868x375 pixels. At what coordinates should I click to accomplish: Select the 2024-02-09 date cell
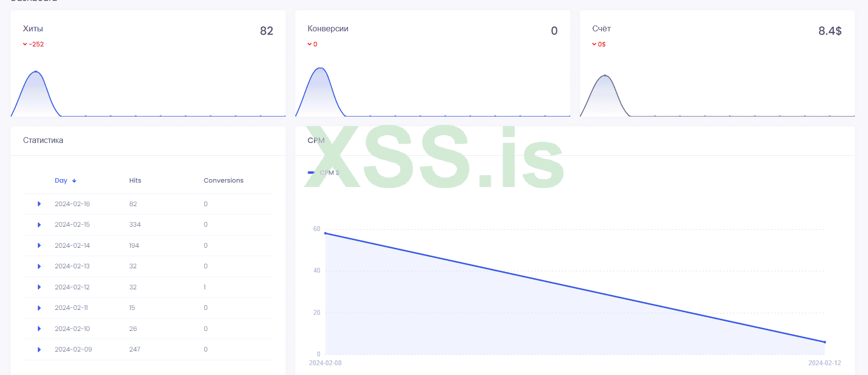73,350
